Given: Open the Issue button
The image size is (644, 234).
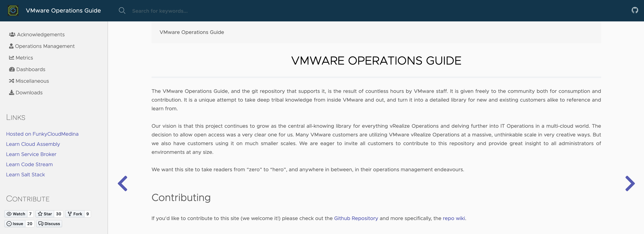Looking at the screenshot, I should pos(15,223).
